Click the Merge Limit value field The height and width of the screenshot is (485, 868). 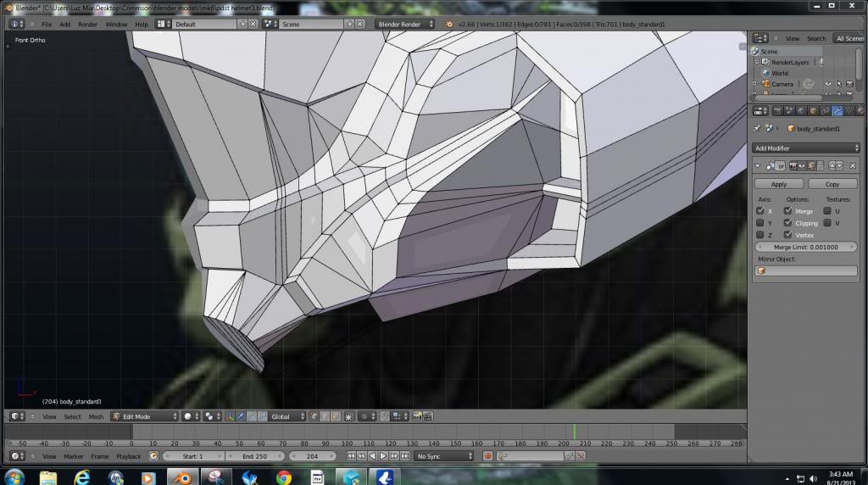coord(806,247)
